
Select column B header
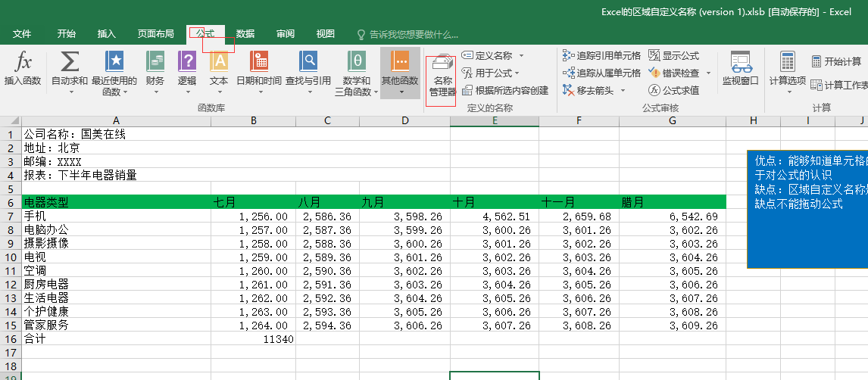pos(253,120)
